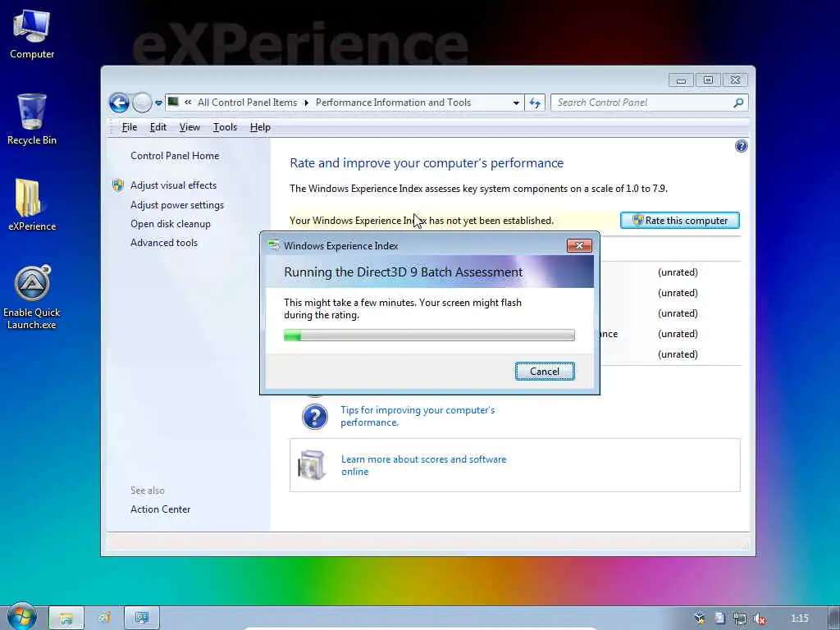Open the Computer desktop icon
The height and width of the screenshot is (630, 840).
pos(32,34)
